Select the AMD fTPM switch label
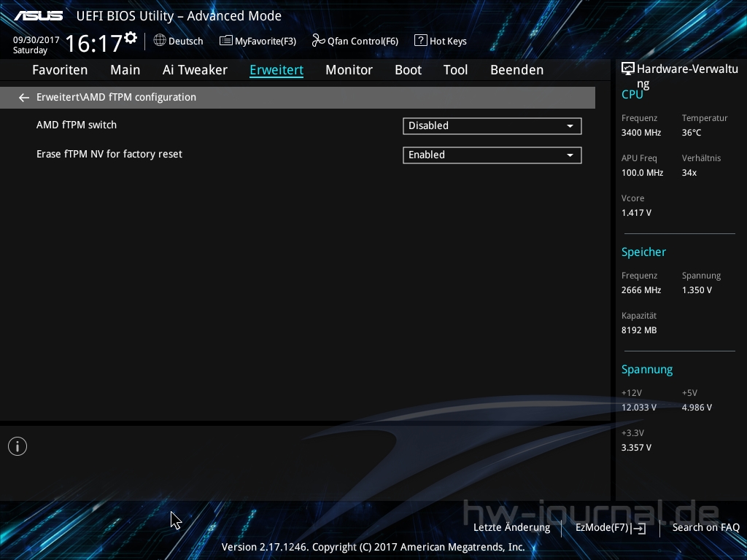This screenshot has height=560, width=747. tap(77, 125)
